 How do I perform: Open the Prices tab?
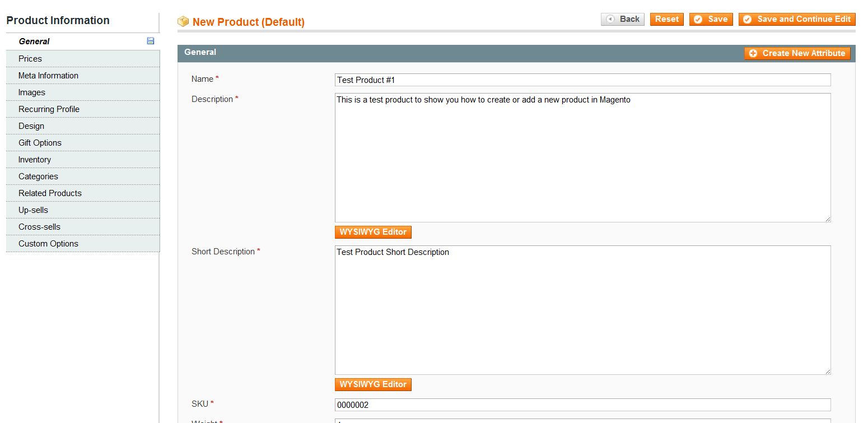pos(30,59)
